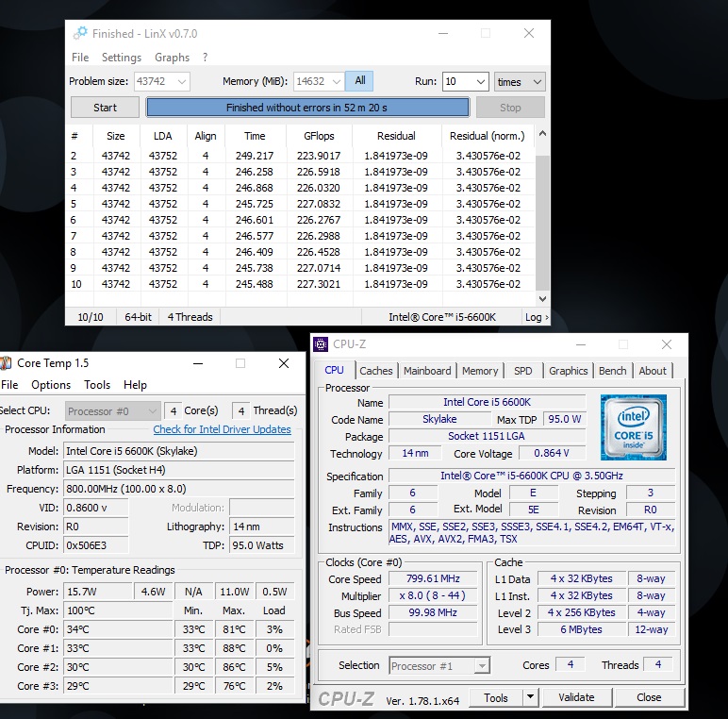Open the Graphs menu in LinX
The width and height of the screenshot is (728, 719).
(x=172, y=58)
